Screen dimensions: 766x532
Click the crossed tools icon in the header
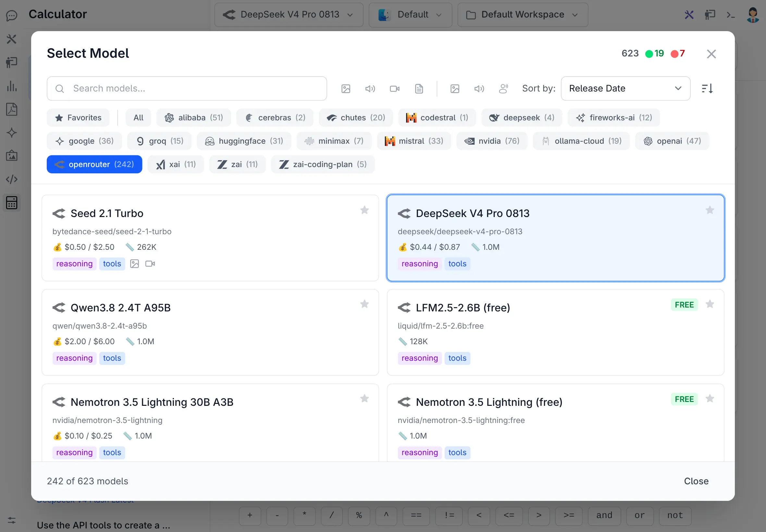click(689, 15)
